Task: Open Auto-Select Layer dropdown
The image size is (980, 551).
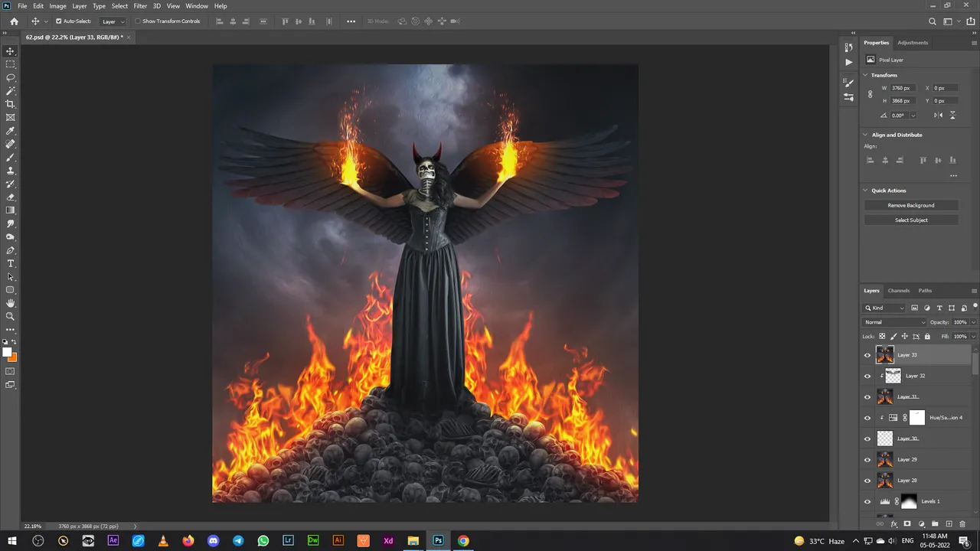Action: coord(113,21)
